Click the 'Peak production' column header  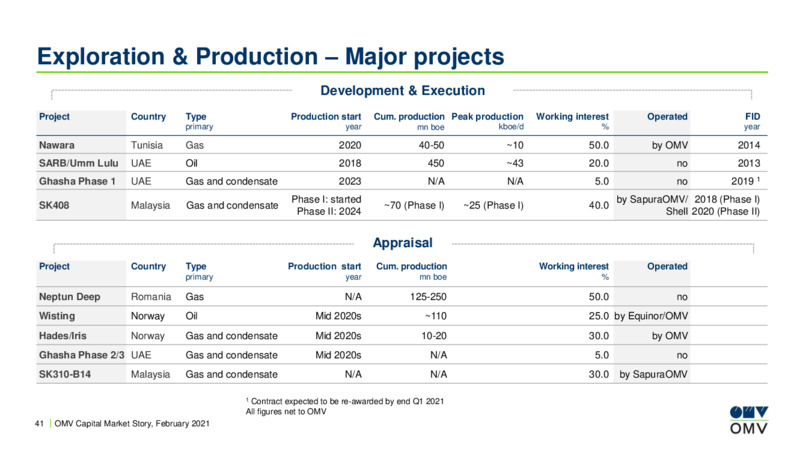click(x=487, y=121)
